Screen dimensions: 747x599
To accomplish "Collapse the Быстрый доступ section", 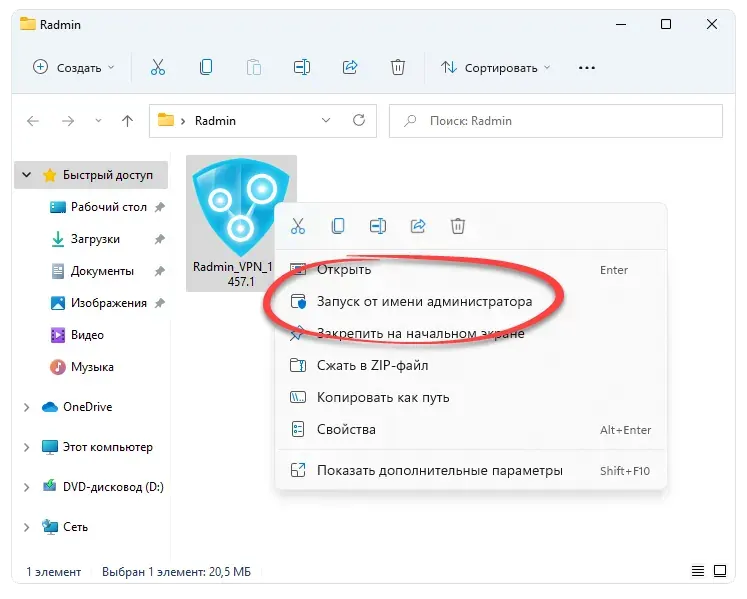I will [27, 175].
